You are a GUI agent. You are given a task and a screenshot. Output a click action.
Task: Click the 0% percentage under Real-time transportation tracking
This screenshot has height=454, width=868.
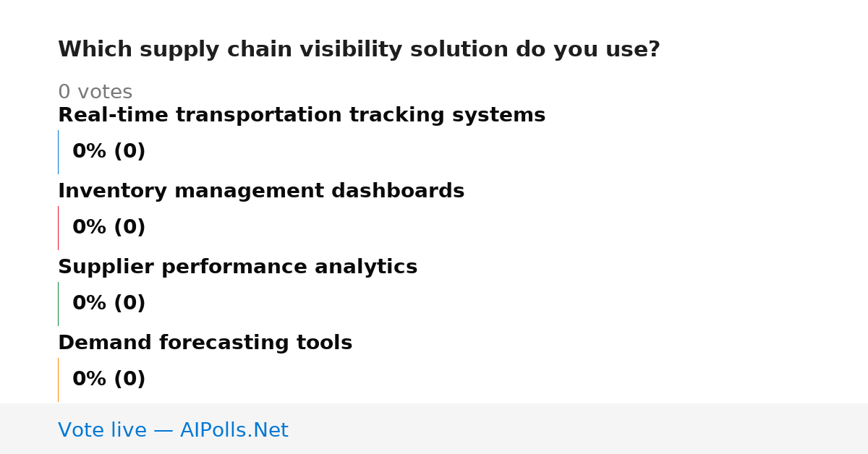[x=89, y=152]
